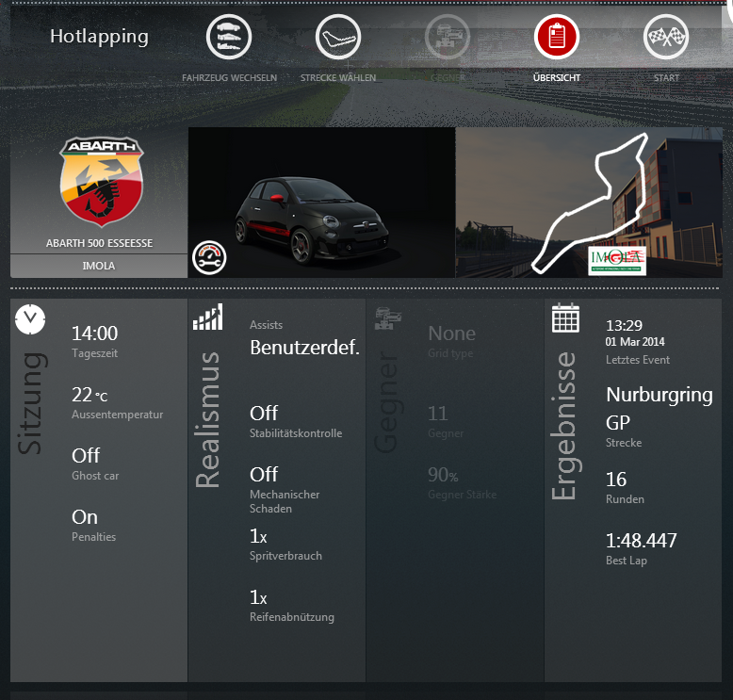Click the vertical Sitzung panel heading
Screen dimensions: 733x700
click(31, 403)
